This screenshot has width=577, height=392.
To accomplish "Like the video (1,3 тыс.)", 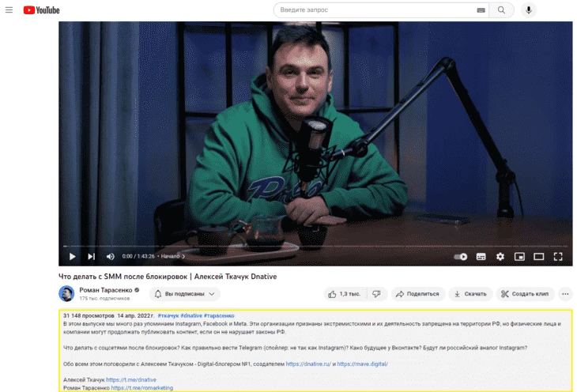I will (345, 294).
